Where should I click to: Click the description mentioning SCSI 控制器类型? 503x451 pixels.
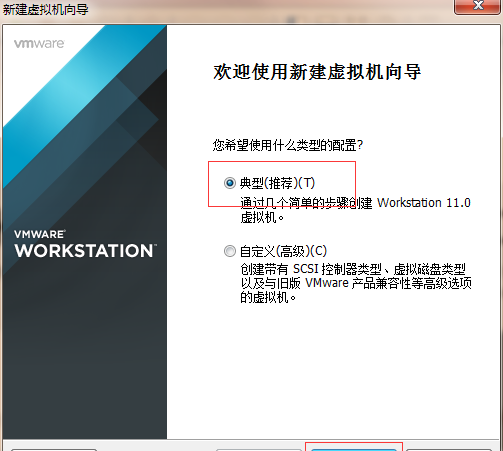coord(356,283)
